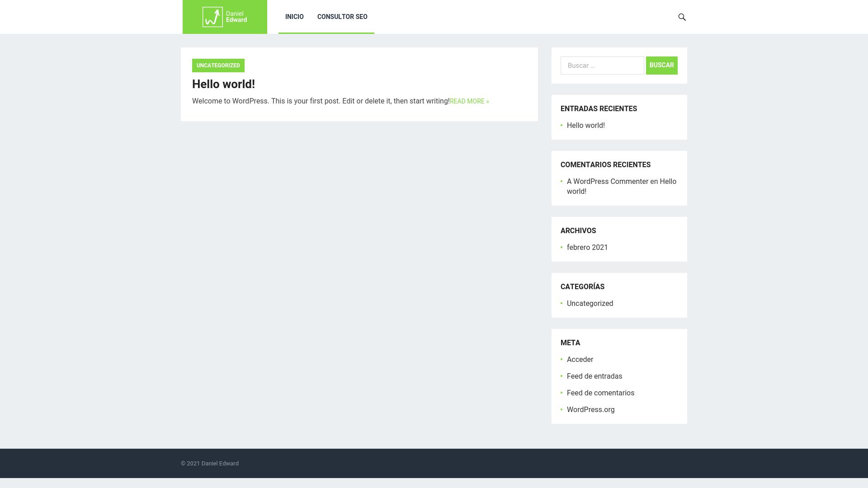Visit the WordPress.org link
Viewport: 868px width, 488px height.
point(591,410)
